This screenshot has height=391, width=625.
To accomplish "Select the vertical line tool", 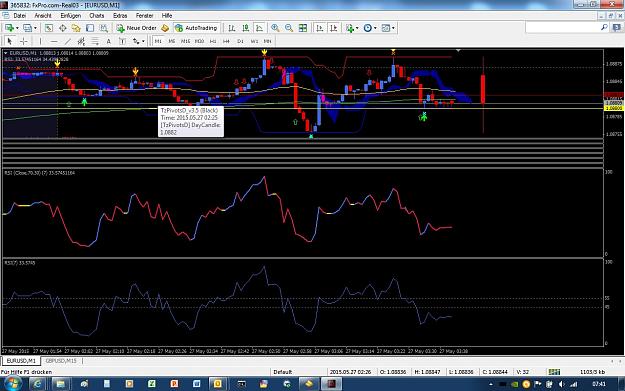I will [x=40, y=41].
